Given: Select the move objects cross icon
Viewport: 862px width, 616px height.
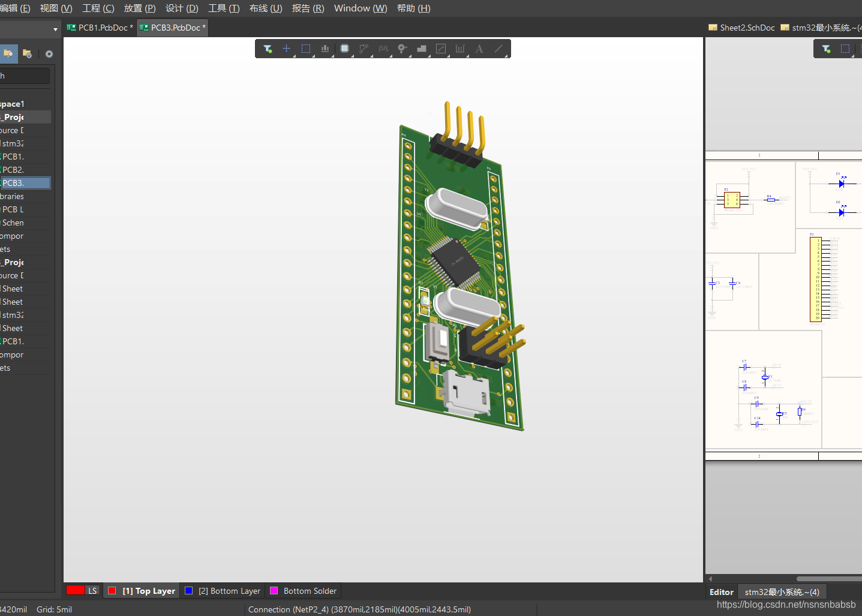Looking at the screenshot, I should [x=287, y=49].
